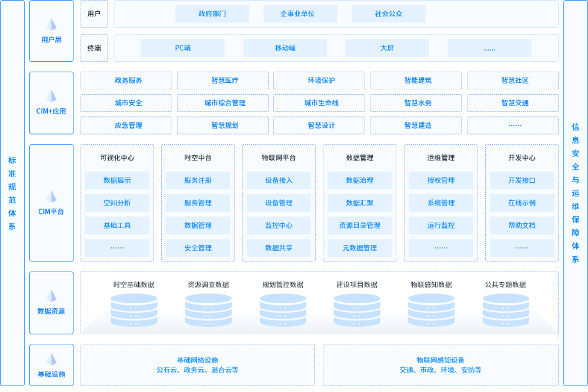
Task: Open 服务注册 in 时空中台
Action: [x=198, y=180]
